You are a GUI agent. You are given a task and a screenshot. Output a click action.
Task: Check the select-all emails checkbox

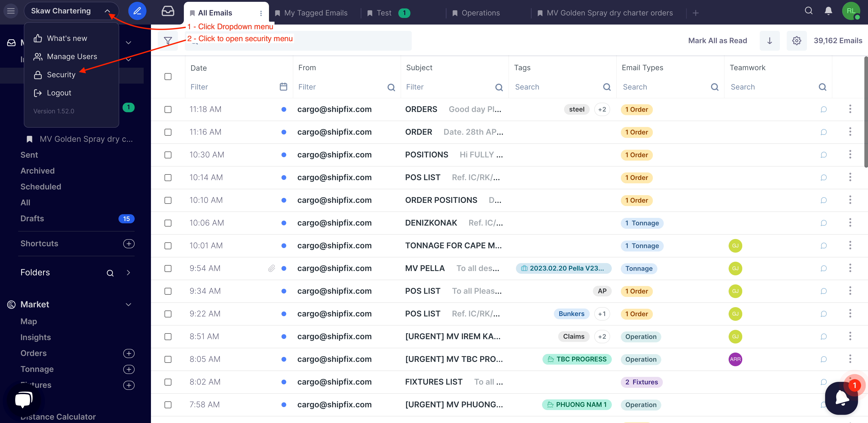tap(168, 77)
